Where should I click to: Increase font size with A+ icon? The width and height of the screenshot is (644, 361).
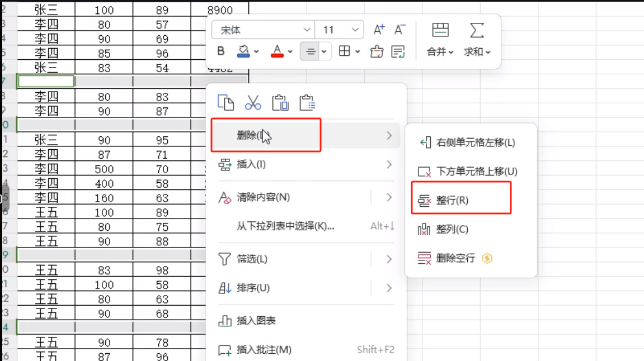[x=379, y=30]
